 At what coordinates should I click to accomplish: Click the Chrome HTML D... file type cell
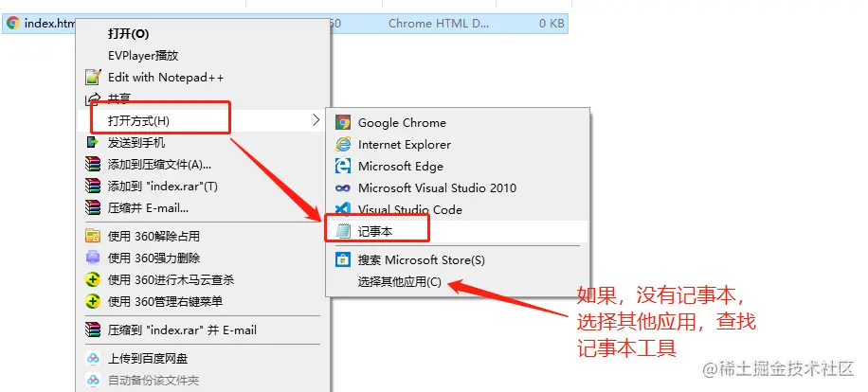[x=438, y=24]
